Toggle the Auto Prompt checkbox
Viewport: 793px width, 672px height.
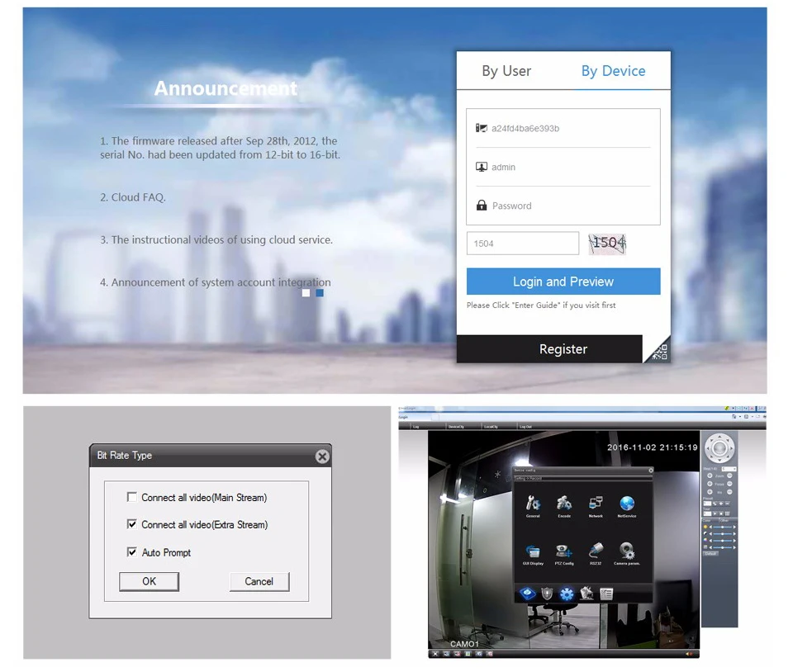132,551
